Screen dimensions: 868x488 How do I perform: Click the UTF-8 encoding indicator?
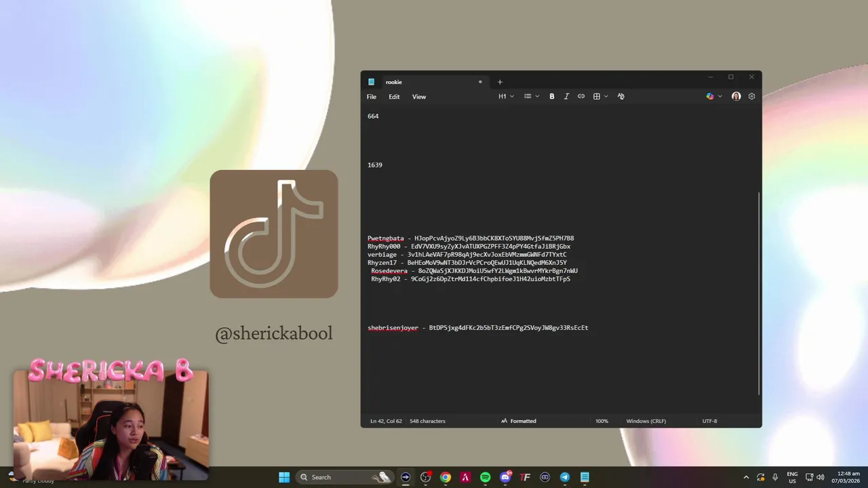(x=709, y=421)
